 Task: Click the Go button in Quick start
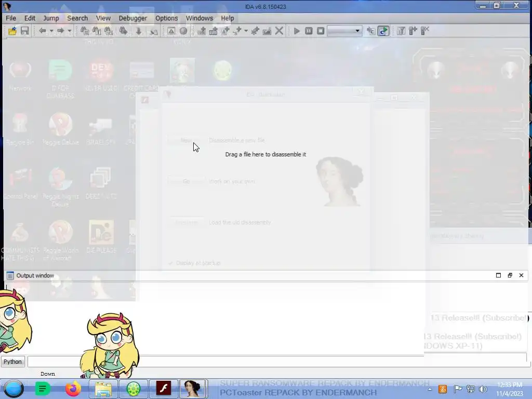pos(187,181)
